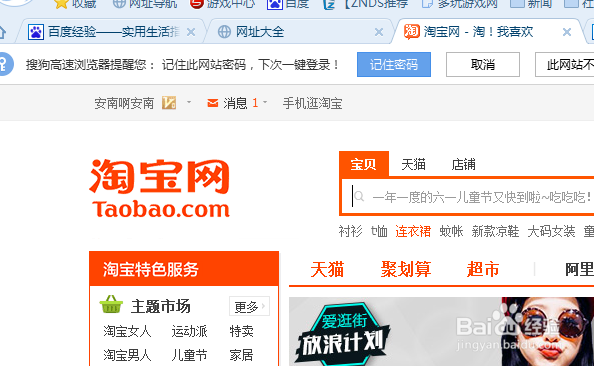
Task: Click the 爱逛街放浪计划 banner image
Action: click(x=441, y=332)
